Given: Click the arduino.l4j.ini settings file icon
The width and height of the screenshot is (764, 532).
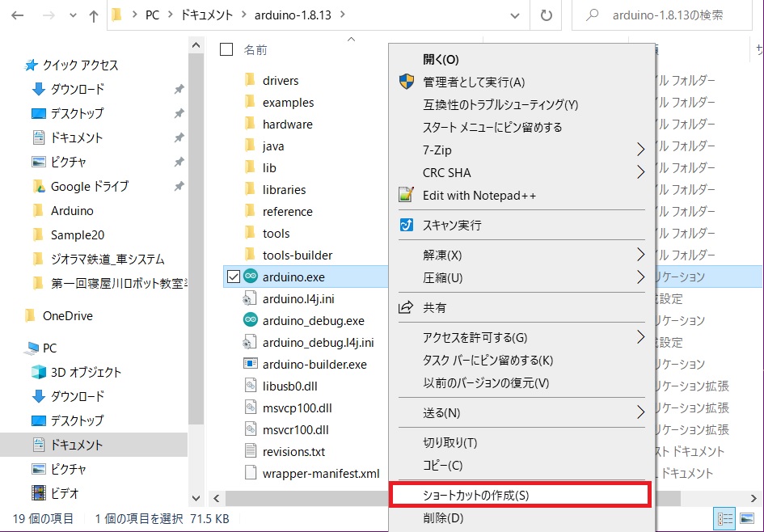Looking at the screenshot, I should click(x=250, y=298).
